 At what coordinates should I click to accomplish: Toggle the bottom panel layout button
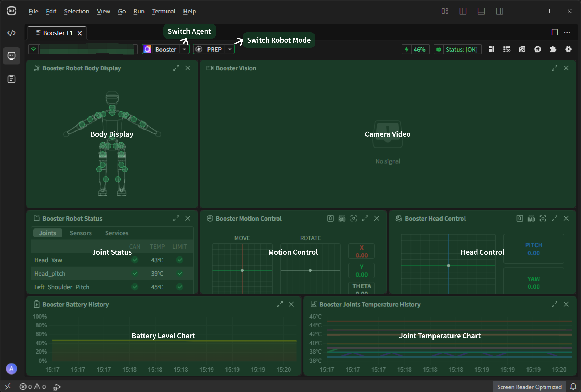coord(481,11)
